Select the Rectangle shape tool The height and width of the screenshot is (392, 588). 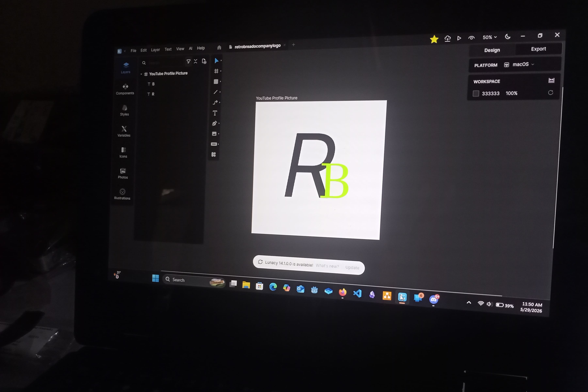(x=216, y=82)
